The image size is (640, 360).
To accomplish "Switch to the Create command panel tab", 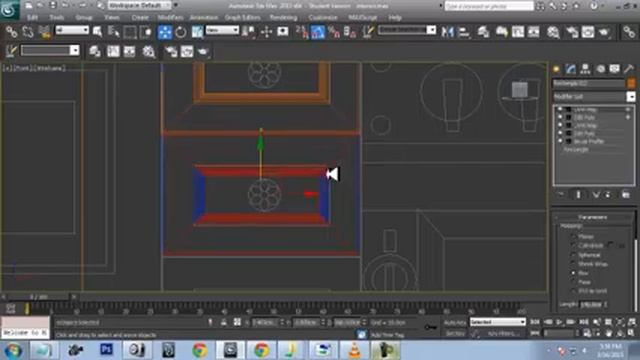I will [556, 69].
